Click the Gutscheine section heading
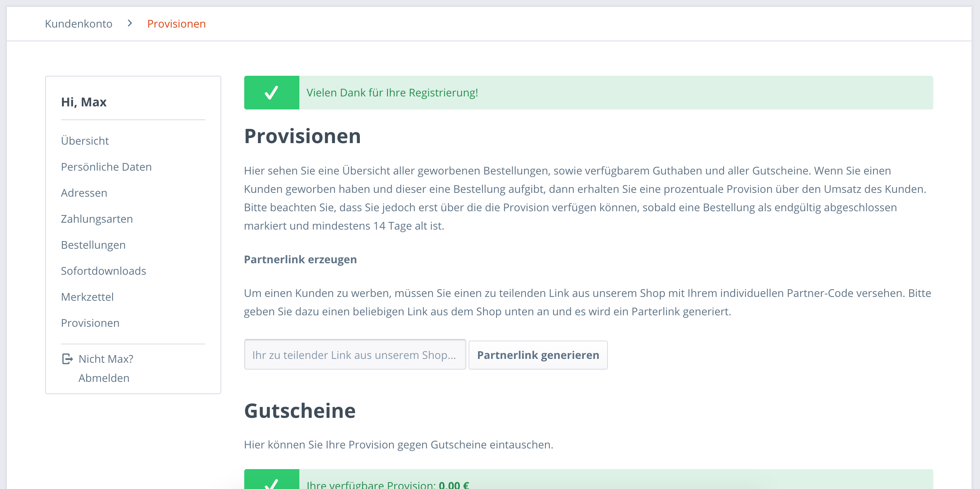The height and width of the screenshot is (489, 980). (300, 411)
